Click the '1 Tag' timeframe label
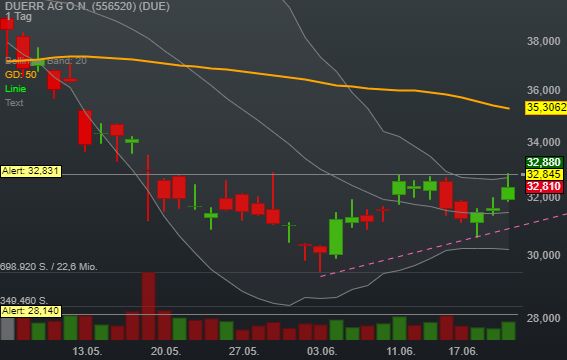 (18, 17)
